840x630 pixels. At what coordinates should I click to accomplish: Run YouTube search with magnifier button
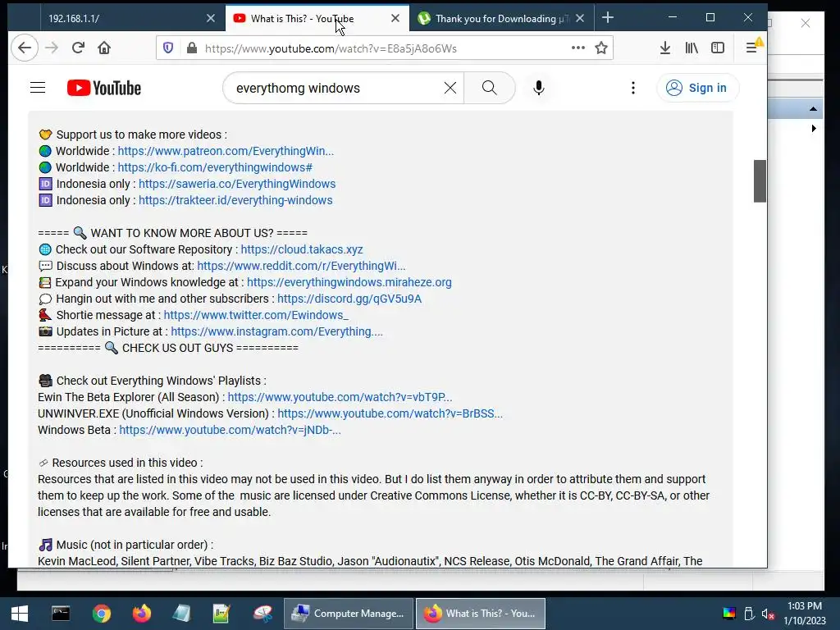(489, 88)
